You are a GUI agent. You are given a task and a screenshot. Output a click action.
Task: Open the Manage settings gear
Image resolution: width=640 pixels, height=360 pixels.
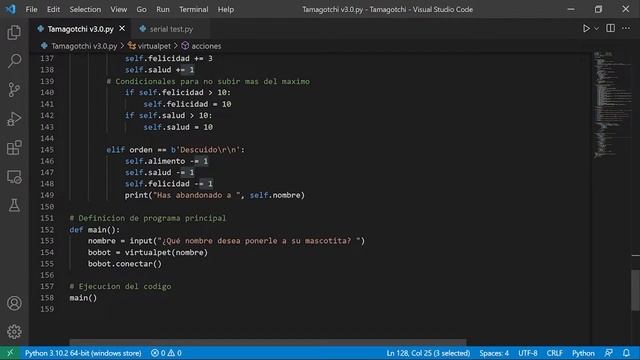click(x=14, y=331)
